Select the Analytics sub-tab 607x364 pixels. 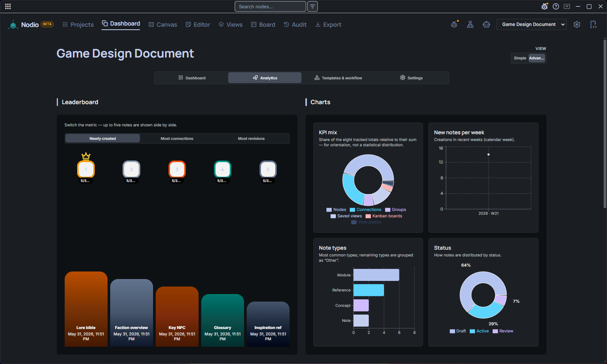[x=265, y=78]
